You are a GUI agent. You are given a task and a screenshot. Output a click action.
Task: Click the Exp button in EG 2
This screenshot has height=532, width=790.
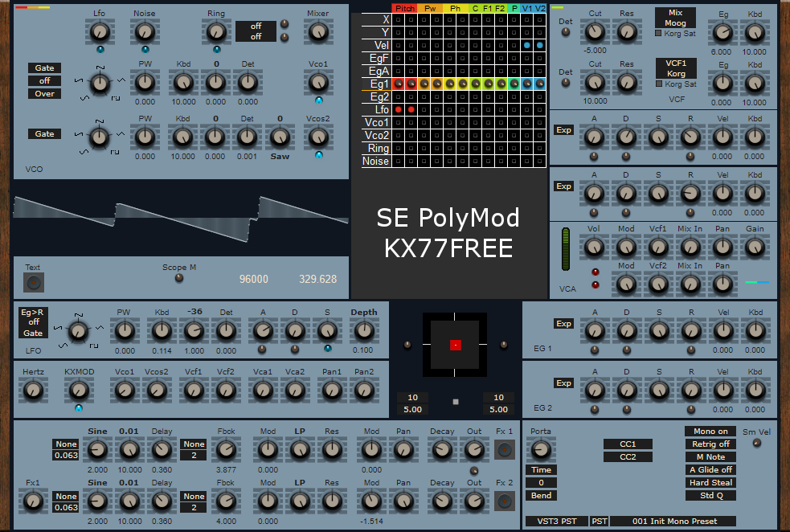point(564,383)
